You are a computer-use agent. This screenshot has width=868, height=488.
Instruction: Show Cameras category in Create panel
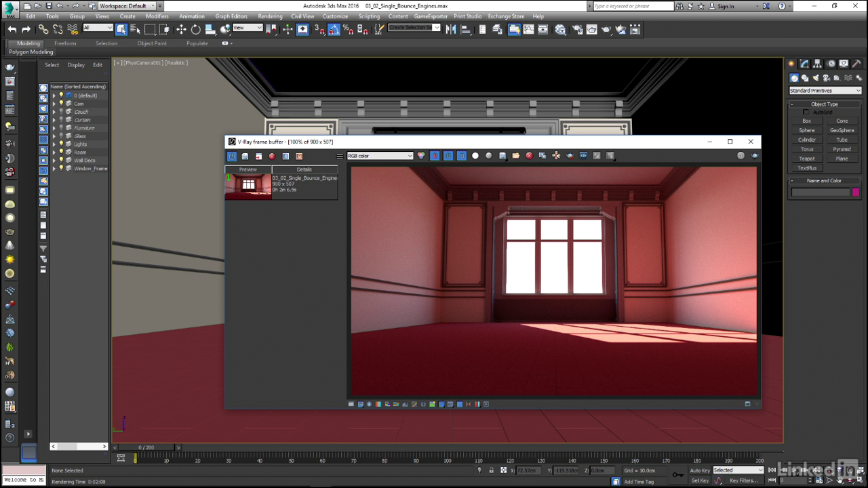[827, 78]
